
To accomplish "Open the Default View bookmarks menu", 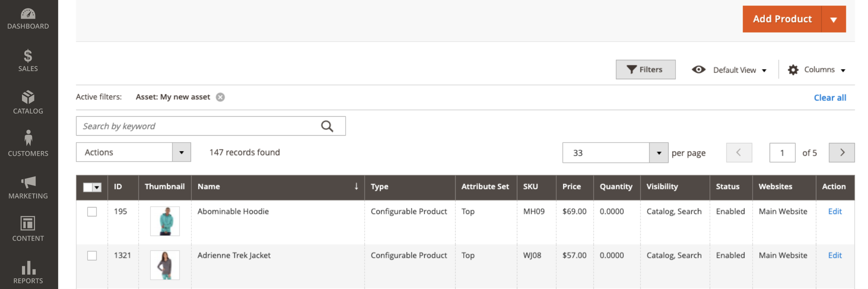I will click(x=729, y=70).
